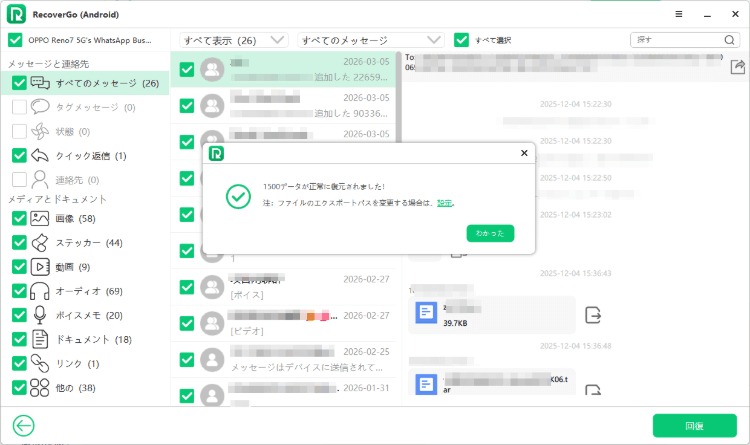This screenshot has width=750, height=445.
Task: Click the back arrow circle icon
Action: click(x=23, y=425)
